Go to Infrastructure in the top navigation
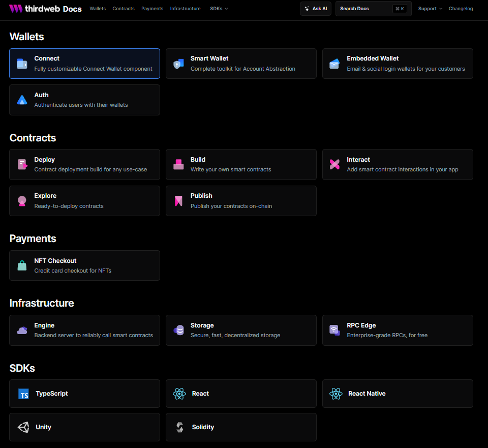488x448 pixels. (185, 9)
